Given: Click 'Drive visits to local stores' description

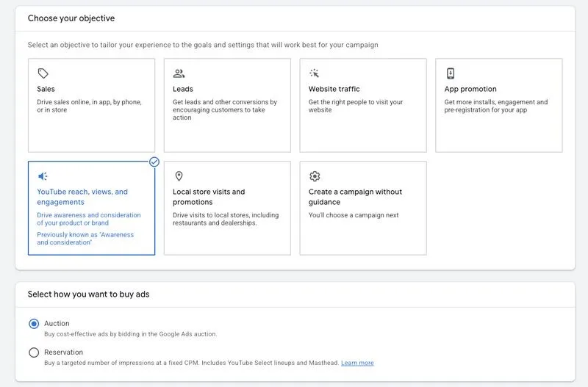Looking at the screenshot, I should (226, 219).
